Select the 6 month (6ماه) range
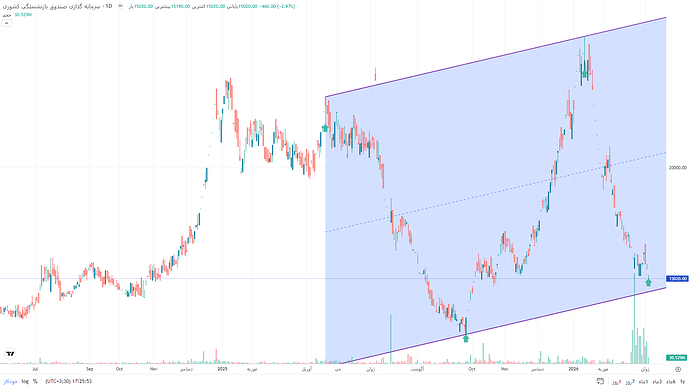 671,381
